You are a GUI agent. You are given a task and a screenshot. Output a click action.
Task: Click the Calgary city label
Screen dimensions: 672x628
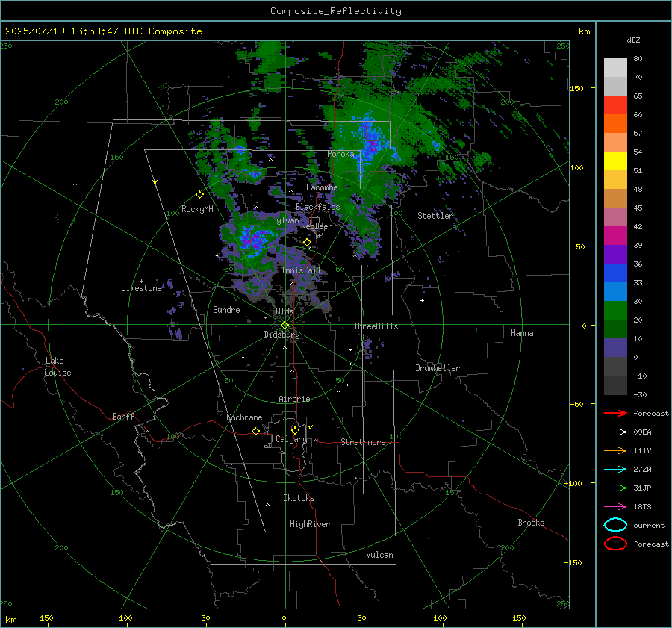tap(291, 439)
